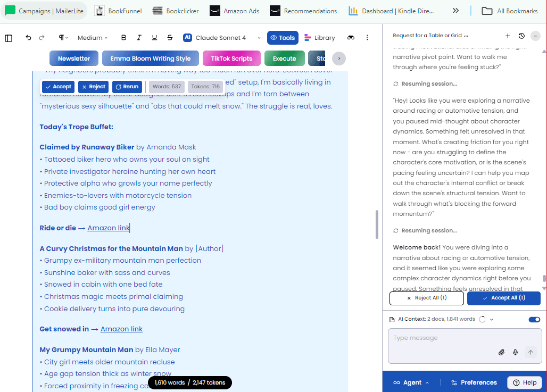Viewport: 547px width, 392px height.
Task: Open the Emma Bloom Writing Style tab
Action: pos(150,58)
